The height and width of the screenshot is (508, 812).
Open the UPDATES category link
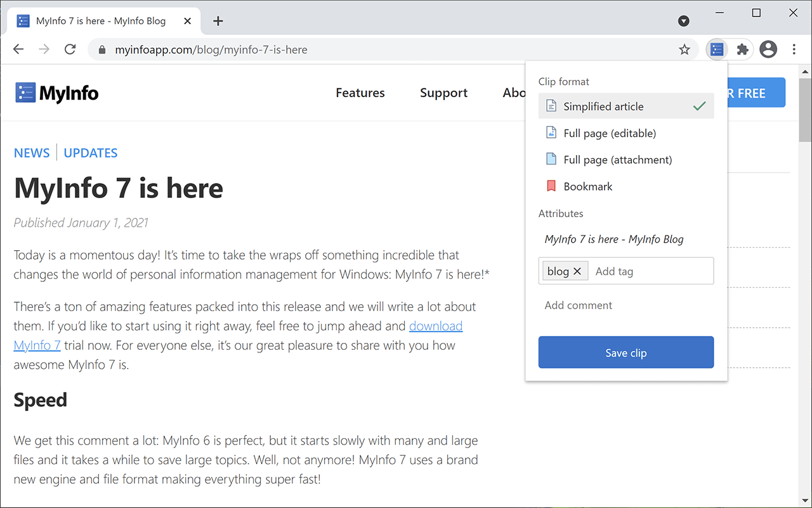(91, 153)
